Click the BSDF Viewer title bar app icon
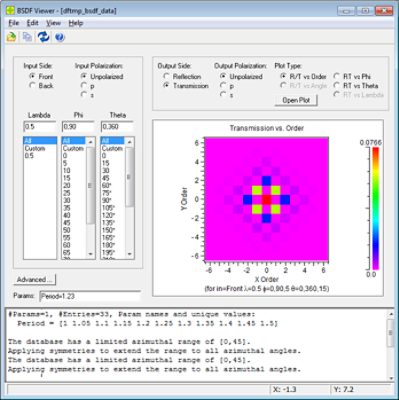Image resolution: width=399 pixels, height=400 pixels. [10, 11]
